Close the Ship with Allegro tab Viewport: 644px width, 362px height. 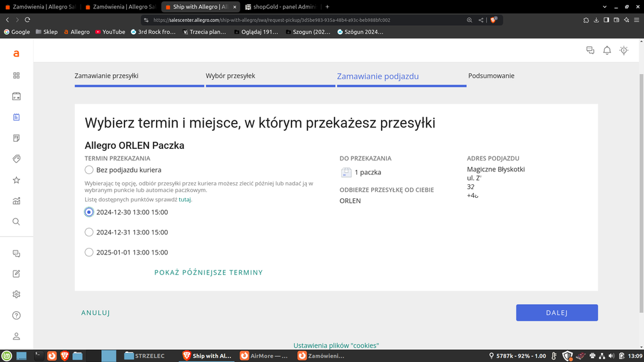click(x=235, y=7)
